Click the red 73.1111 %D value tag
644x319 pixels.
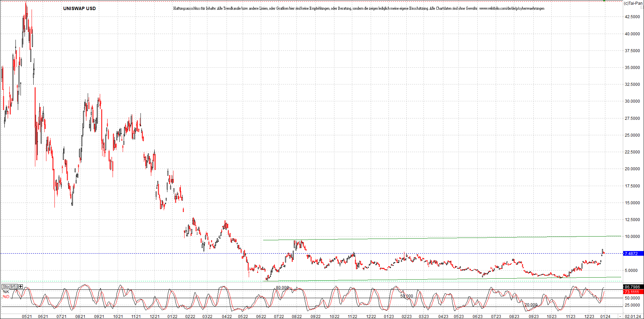pyautogui.click(x=633, y=292)
